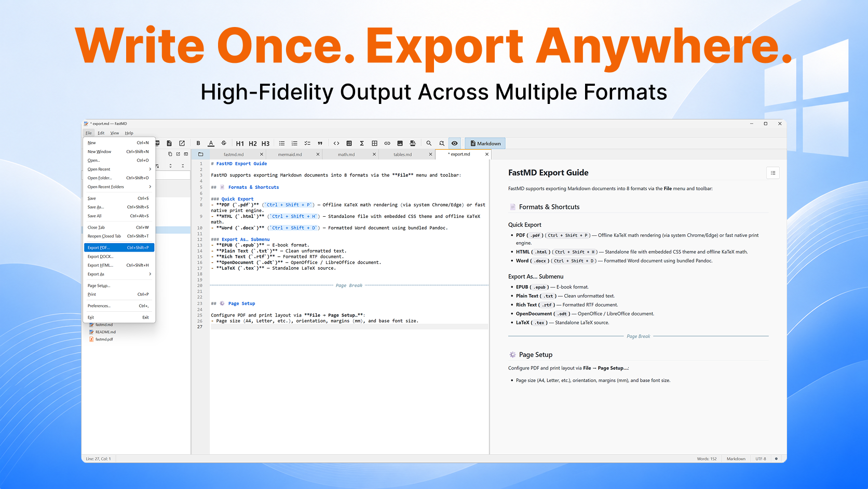Select Save As... menu entry

119,207
